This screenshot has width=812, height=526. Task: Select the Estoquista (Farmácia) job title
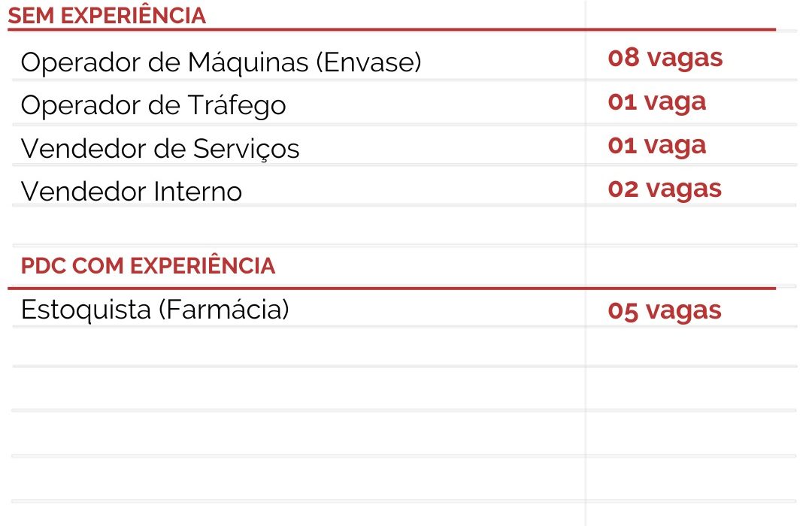155,310
